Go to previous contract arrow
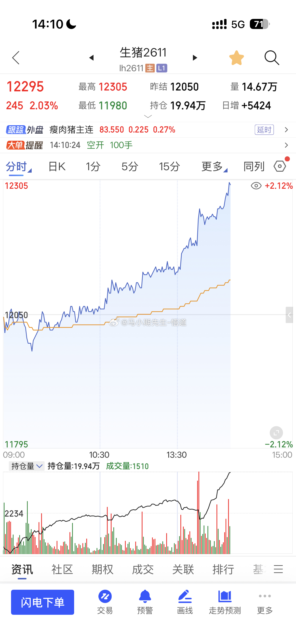The height and width of the screenshot is (644, 296). [91, 58]
